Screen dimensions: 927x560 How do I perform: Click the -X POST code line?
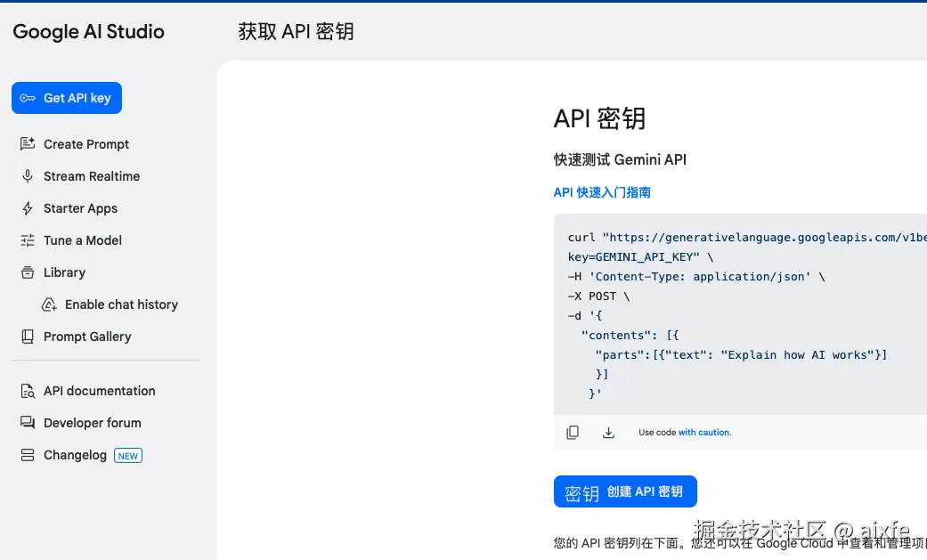click(598, 296)
